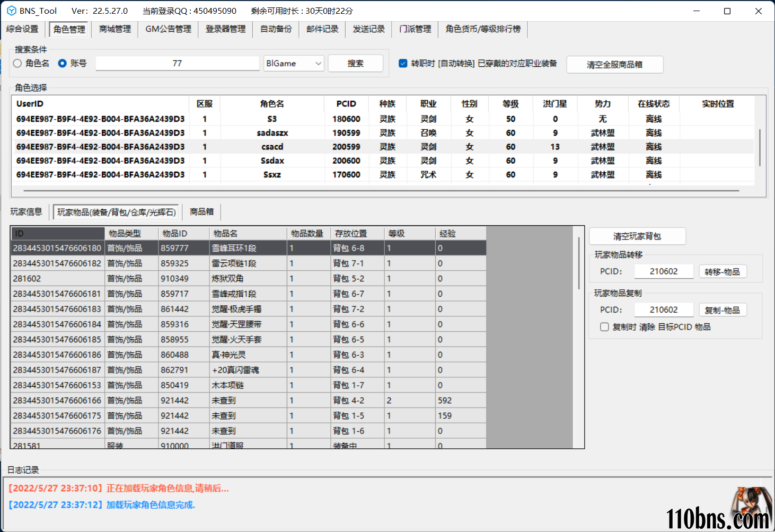Click the PCID column header in character list

[x=346, y=104]
